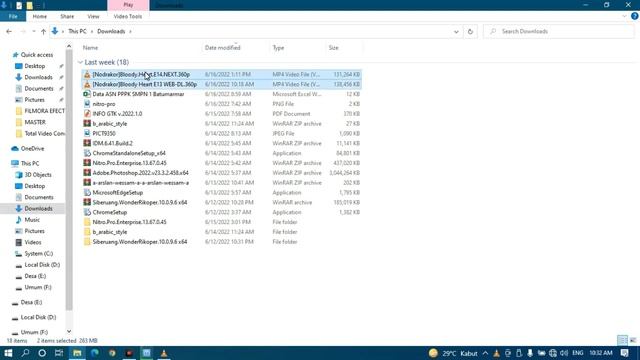Open pinned Downloads under Quick access
640x360 pixels.
coord(38,77)
